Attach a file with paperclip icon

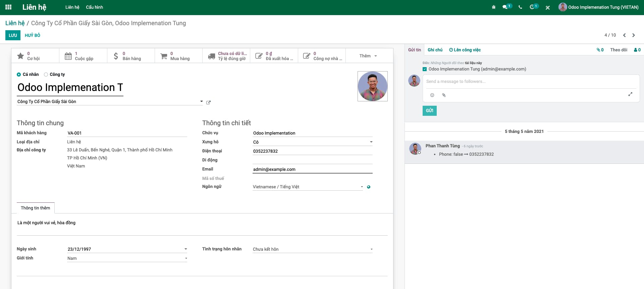(444, 95)
